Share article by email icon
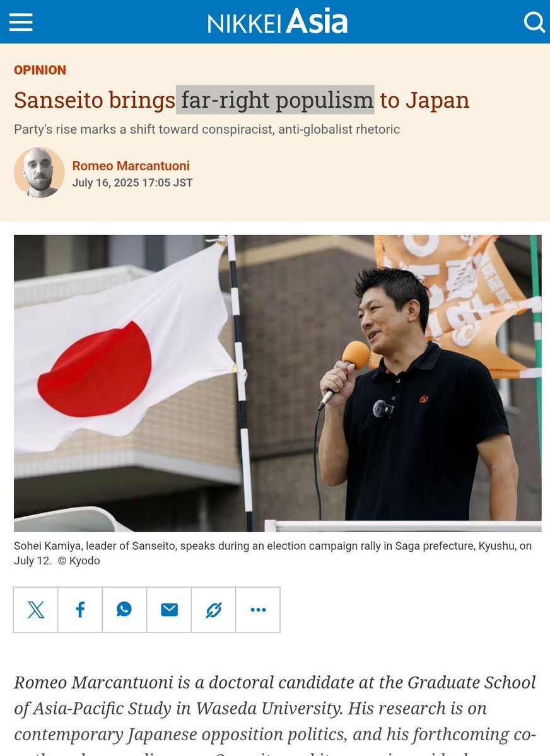The image size is (550, 756). pos(169,610)
